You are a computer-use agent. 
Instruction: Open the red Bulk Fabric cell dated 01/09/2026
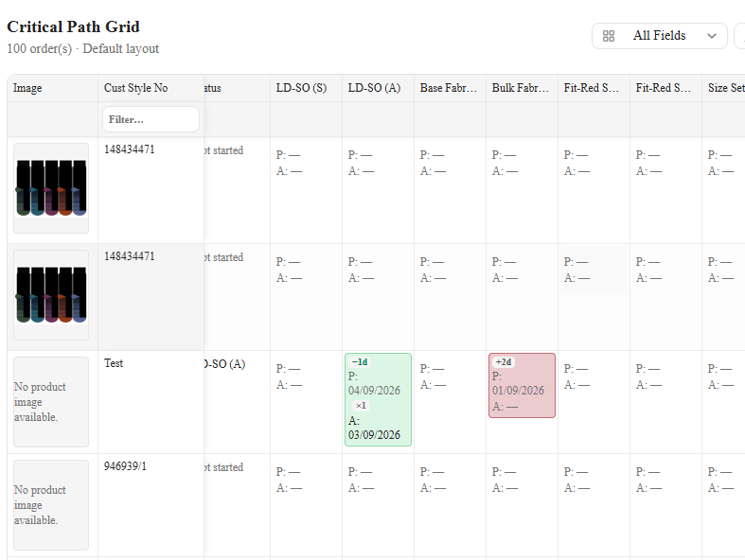click(x=522, y=385)
